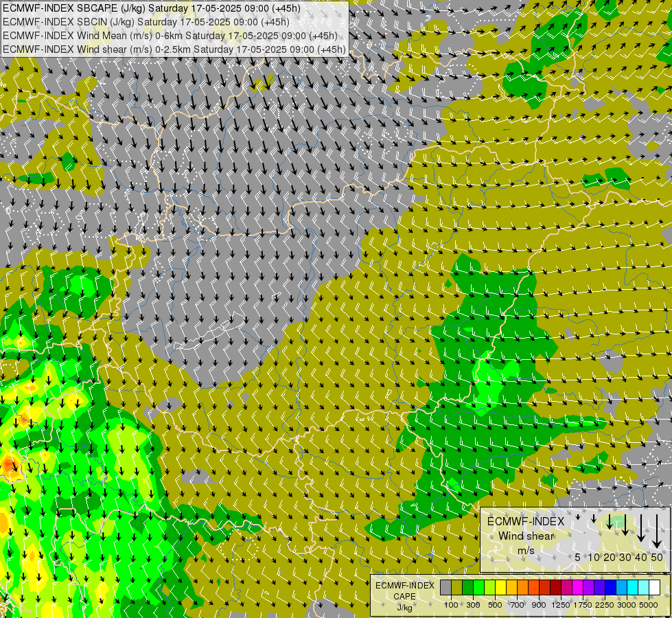Click the '500' CAPE legend label

495,605
